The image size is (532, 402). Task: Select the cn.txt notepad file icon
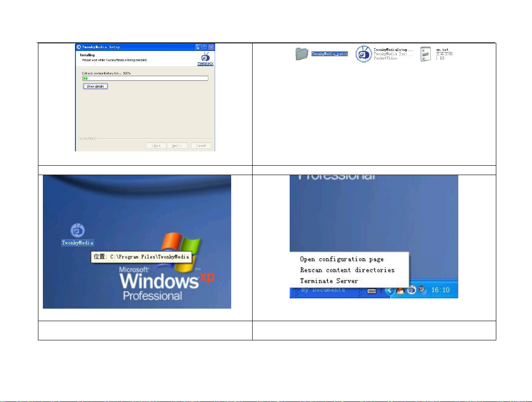tap(425, 54)
